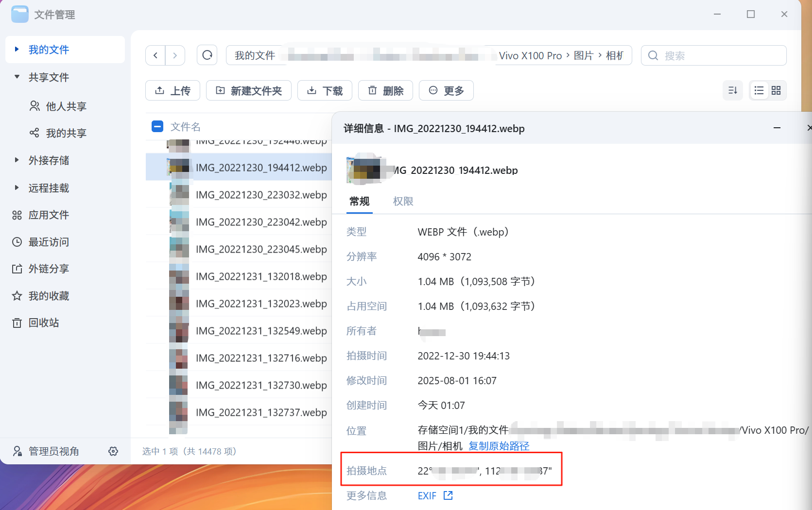812x510 pixels.
Task: Click the 上传 upload button
Action: [173, 91]
